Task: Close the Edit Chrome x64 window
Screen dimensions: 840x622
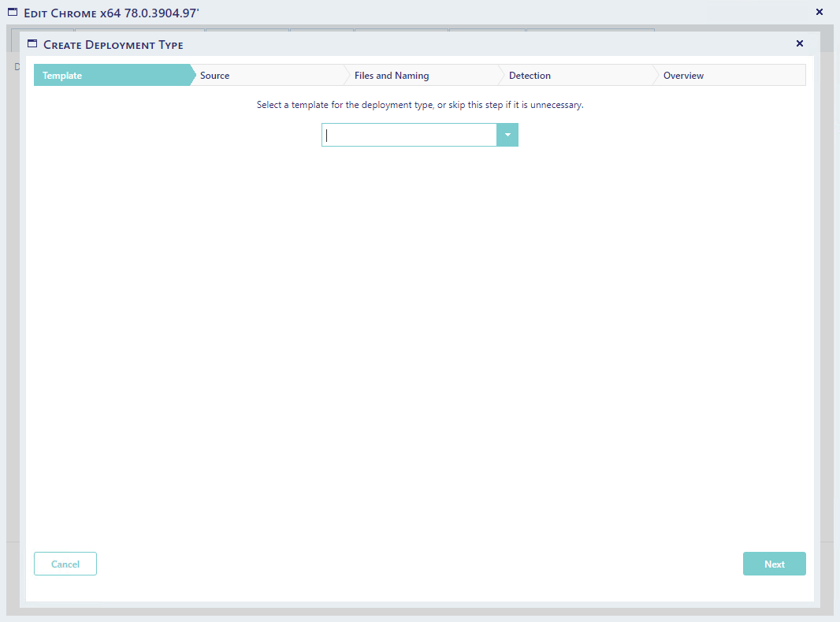Action: tap(819, 13)
